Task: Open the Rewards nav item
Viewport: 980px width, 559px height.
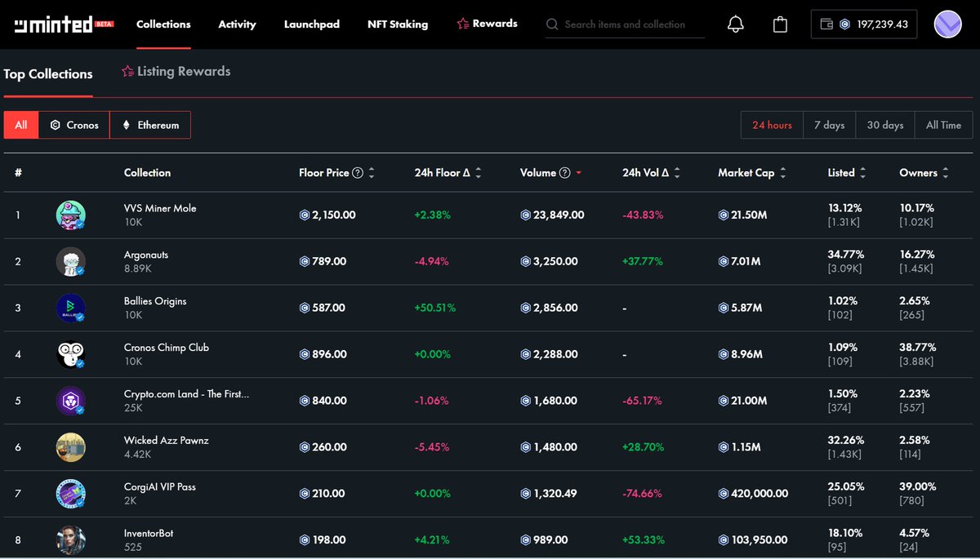Action: click(x=487, y=24)
